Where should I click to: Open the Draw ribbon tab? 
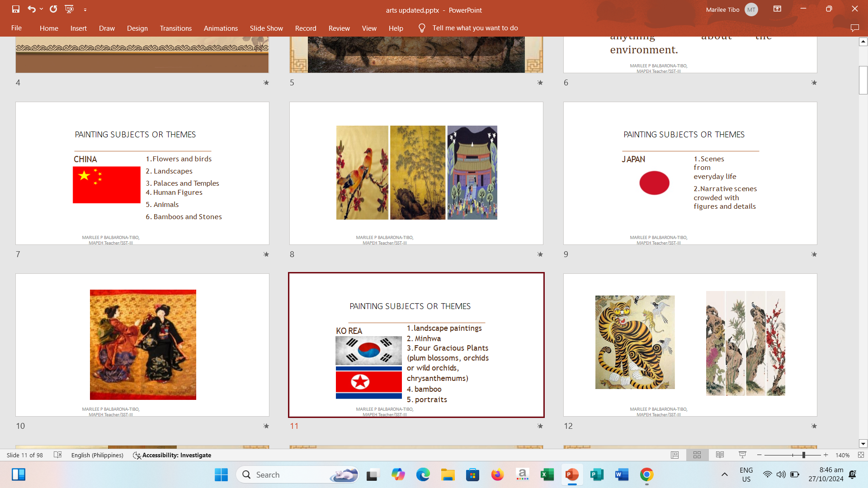(107, 28)
